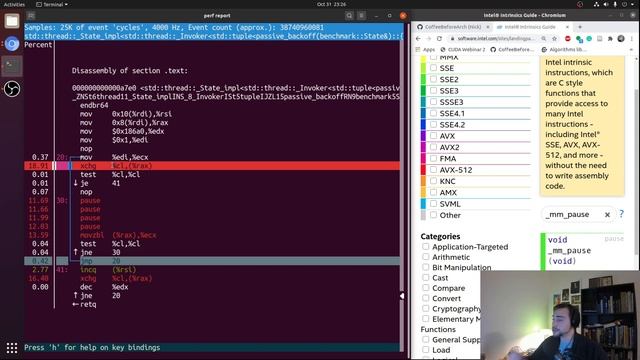Screen dimensions: 640x360
Task: Click the terminal search icon
Action: click(349, 16)
